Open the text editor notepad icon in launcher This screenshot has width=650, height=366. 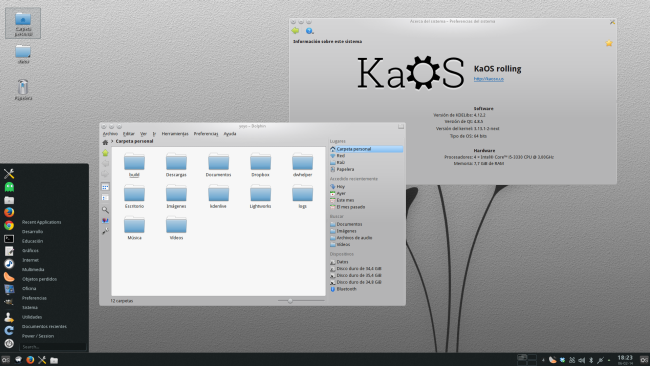(x=9, y=251)
